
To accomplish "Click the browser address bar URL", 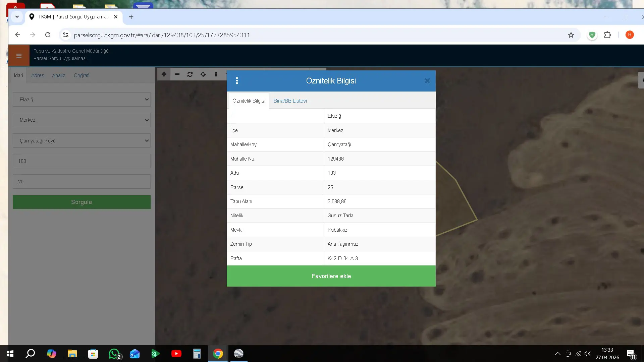I will pos(162,35).
